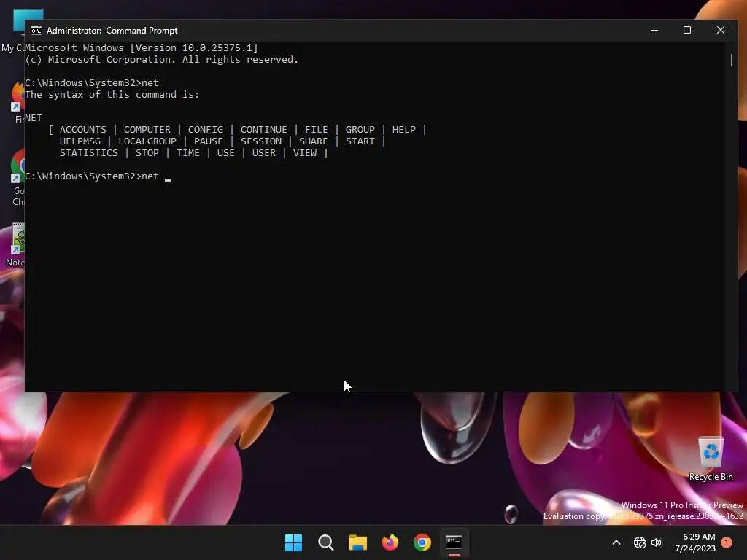This screenshot has height=560, width=747.
Task: Click the Command Prompt scrollbar thumb
Action: coord(732,60)
